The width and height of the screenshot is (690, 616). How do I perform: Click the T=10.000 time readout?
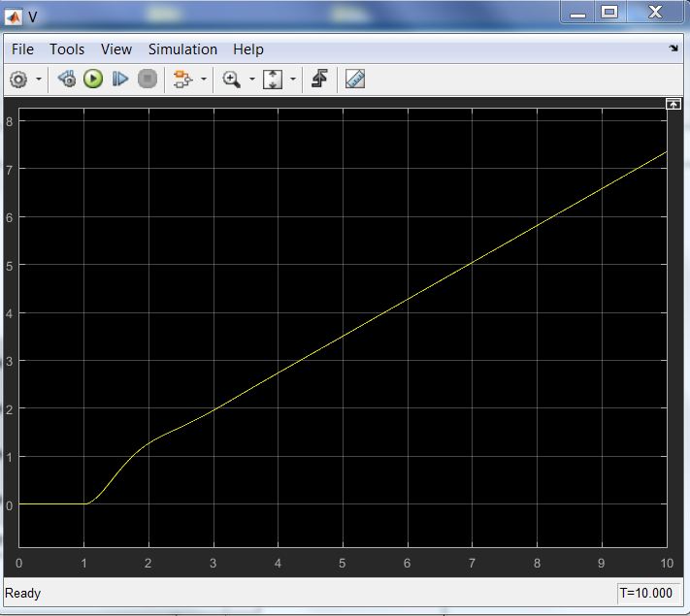tap(646, 593)
